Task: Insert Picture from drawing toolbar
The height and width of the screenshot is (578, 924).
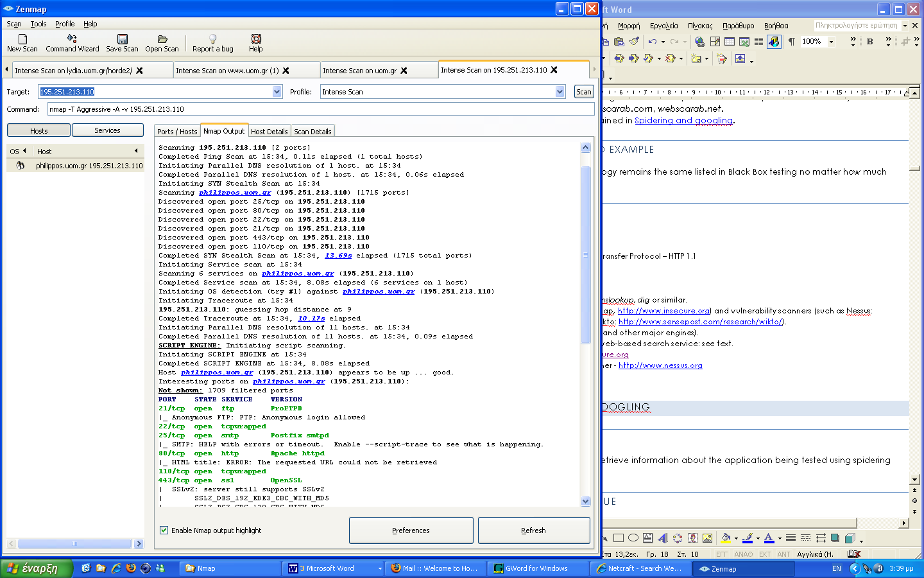Action: point(707,538)
